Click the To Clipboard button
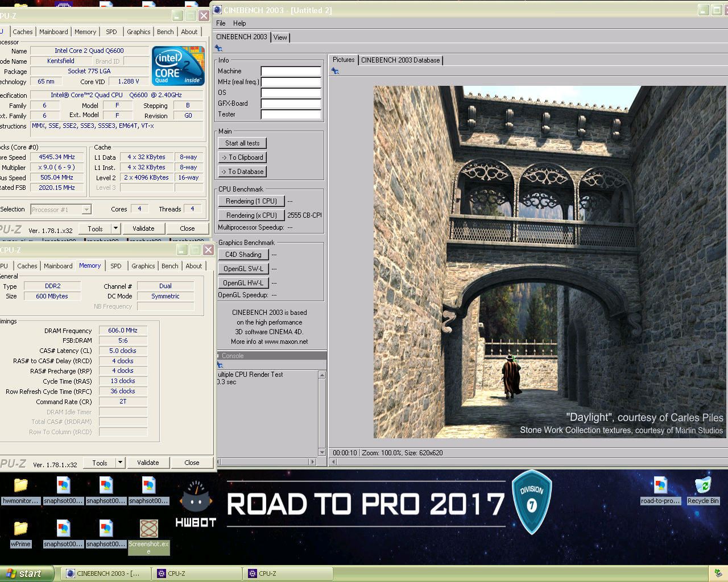728x582 pixels. 242,157
